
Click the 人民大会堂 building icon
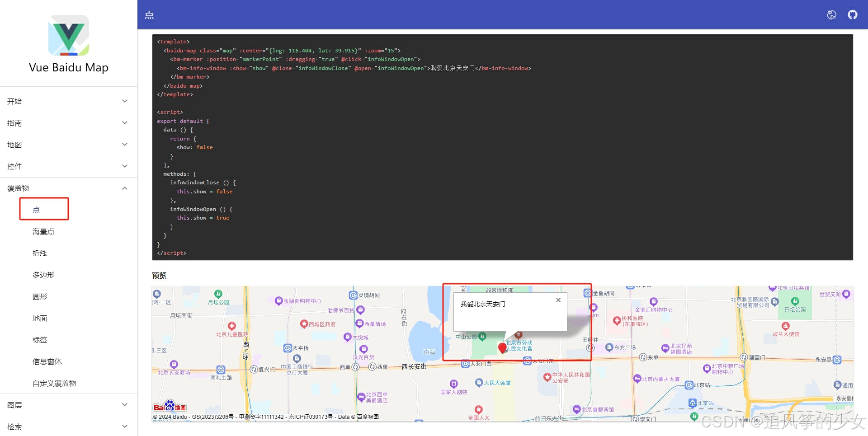[479, 383]
